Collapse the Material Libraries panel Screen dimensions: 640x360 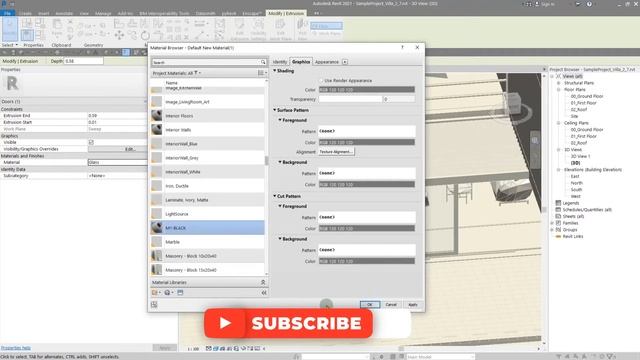pyautogui.click(x=263, y=282)
